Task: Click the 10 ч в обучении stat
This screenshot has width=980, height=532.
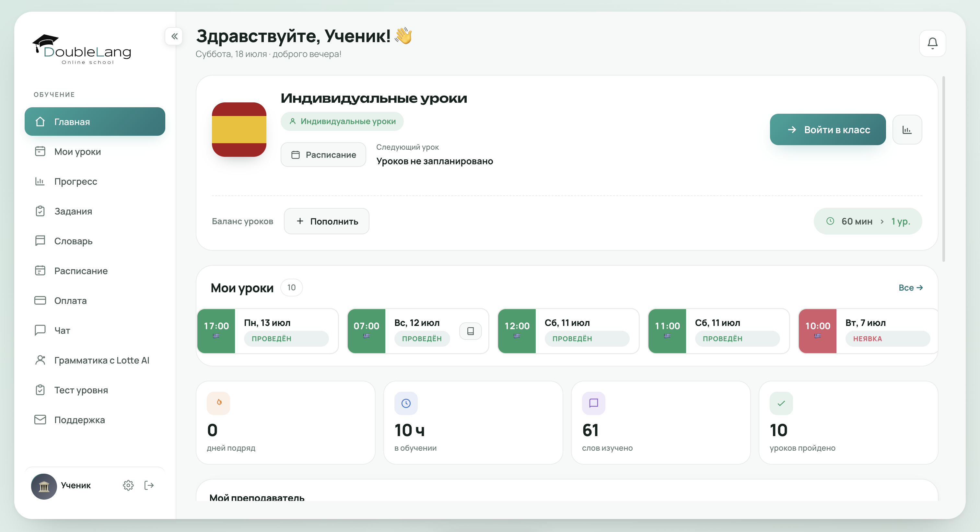Action: (473, 422)
